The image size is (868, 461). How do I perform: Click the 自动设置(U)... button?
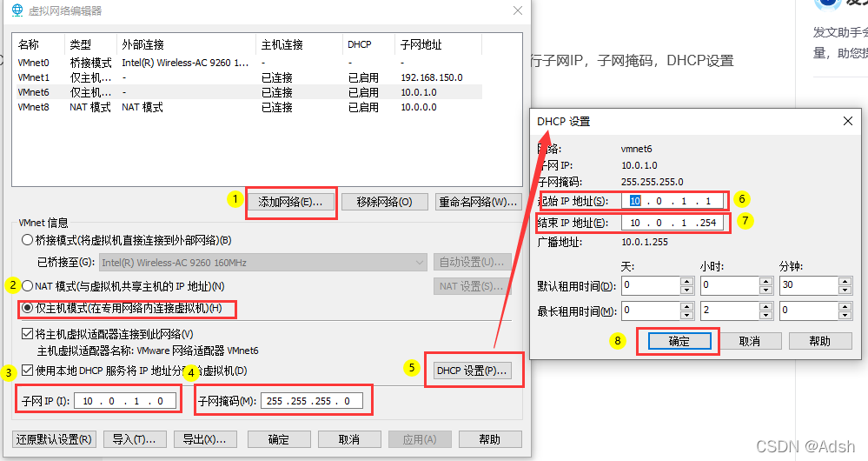pos(472,262)
